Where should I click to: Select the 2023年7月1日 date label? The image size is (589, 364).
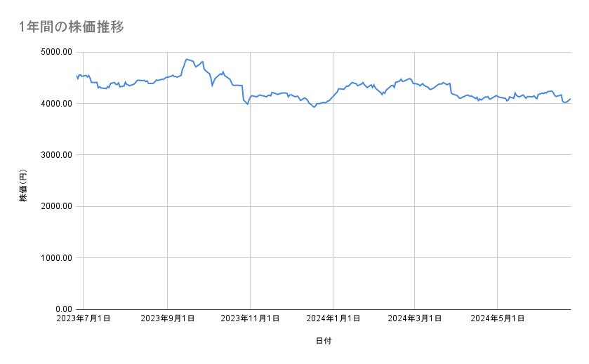84,319
